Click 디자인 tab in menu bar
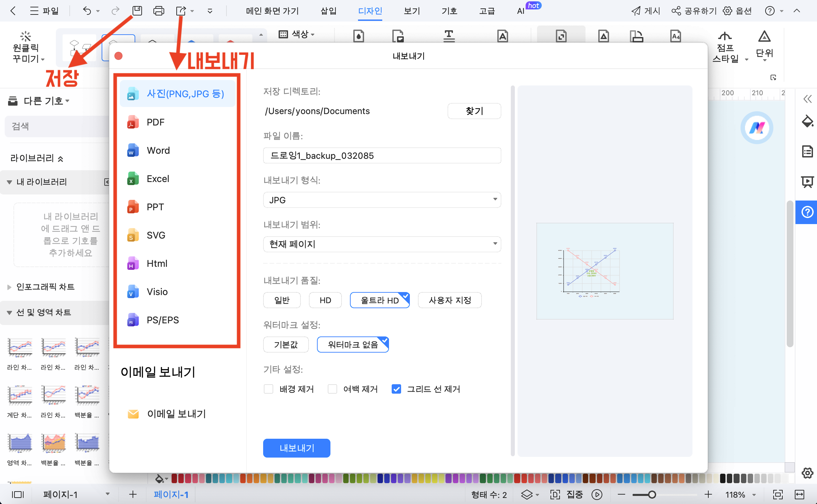This screenshot has height=504, width=817. 369,10
